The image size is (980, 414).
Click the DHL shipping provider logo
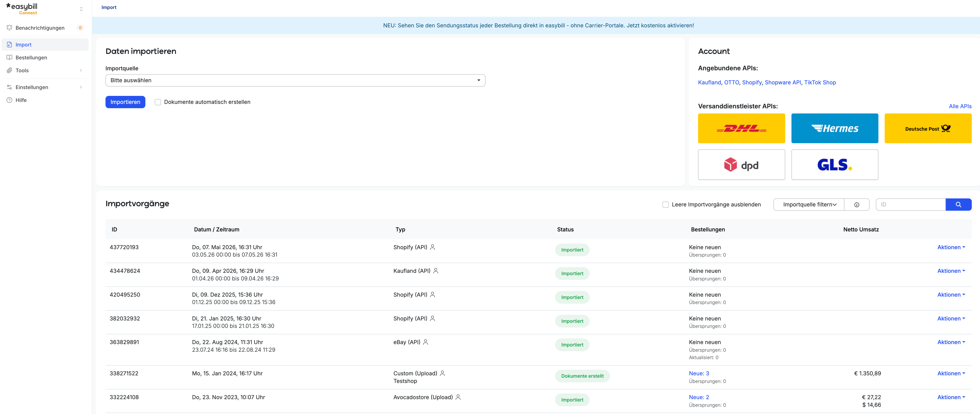point(741,128)
